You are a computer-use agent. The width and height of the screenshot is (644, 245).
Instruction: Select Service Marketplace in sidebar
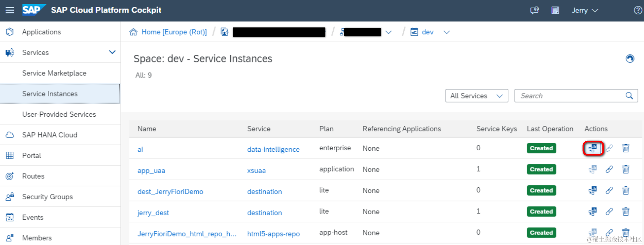point(54,73)
